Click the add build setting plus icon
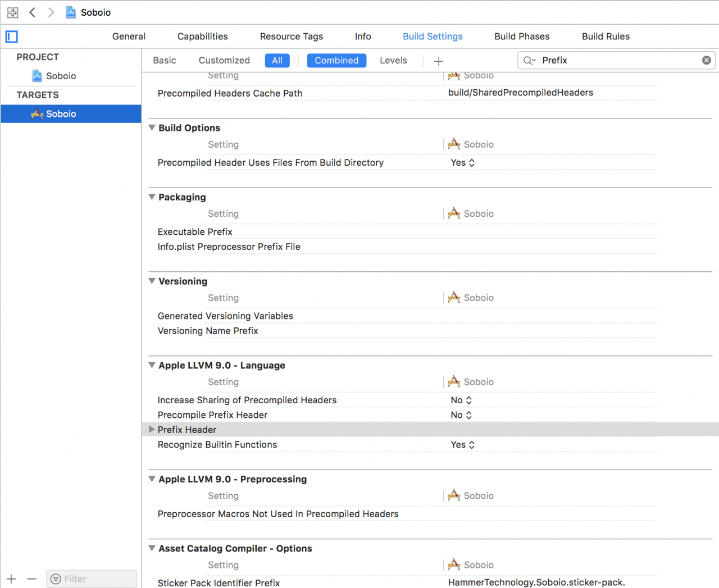Viewport: 719px width, 588px height. pos(439,61)
